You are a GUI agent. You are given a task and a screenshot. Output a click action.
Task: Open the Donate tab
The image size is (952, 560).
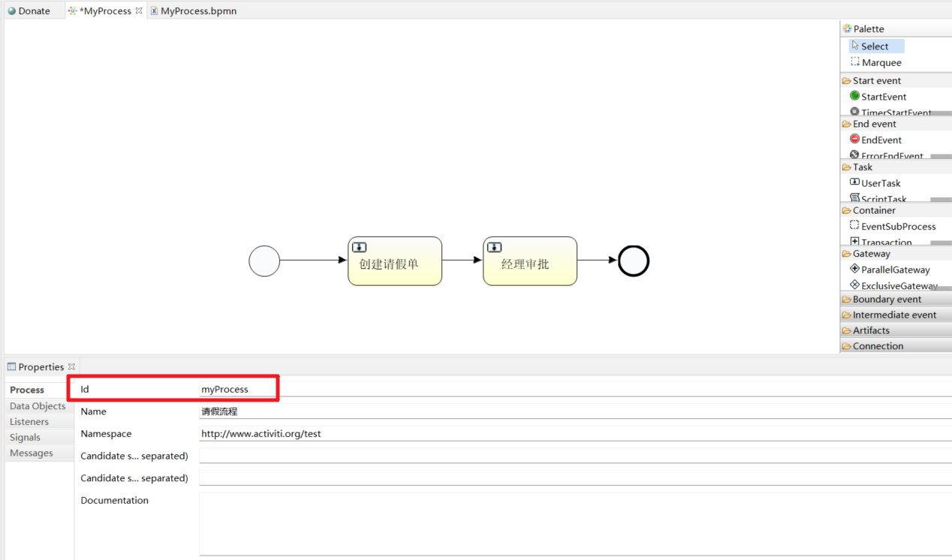click(x=30, y=11)
